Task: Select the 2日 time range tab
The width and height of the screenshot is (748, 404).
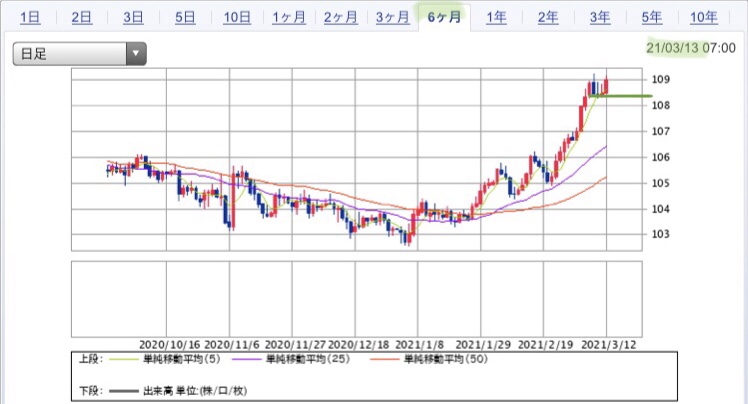Action: coord(82,18)
